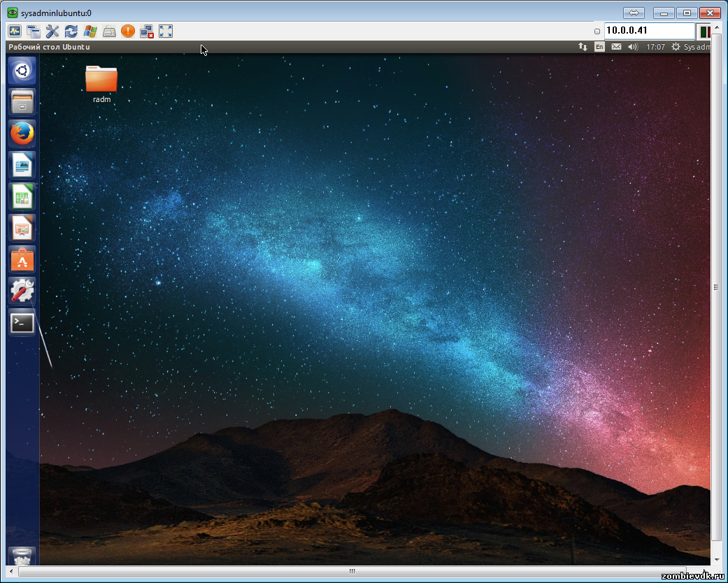Select the radm folder on desktop
This screenshot has width=728, height=583.
101,83
